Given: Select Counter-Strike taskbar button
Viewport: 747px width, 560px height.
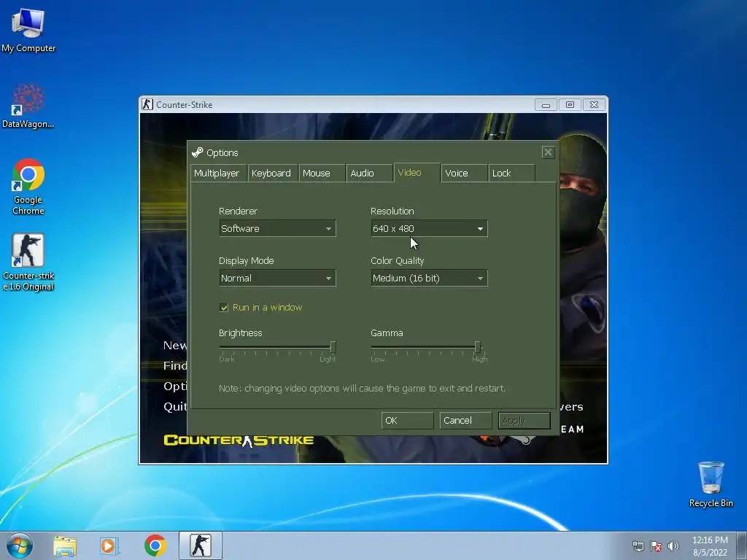Looking at the screenshot, I should [x=201, y=545].
